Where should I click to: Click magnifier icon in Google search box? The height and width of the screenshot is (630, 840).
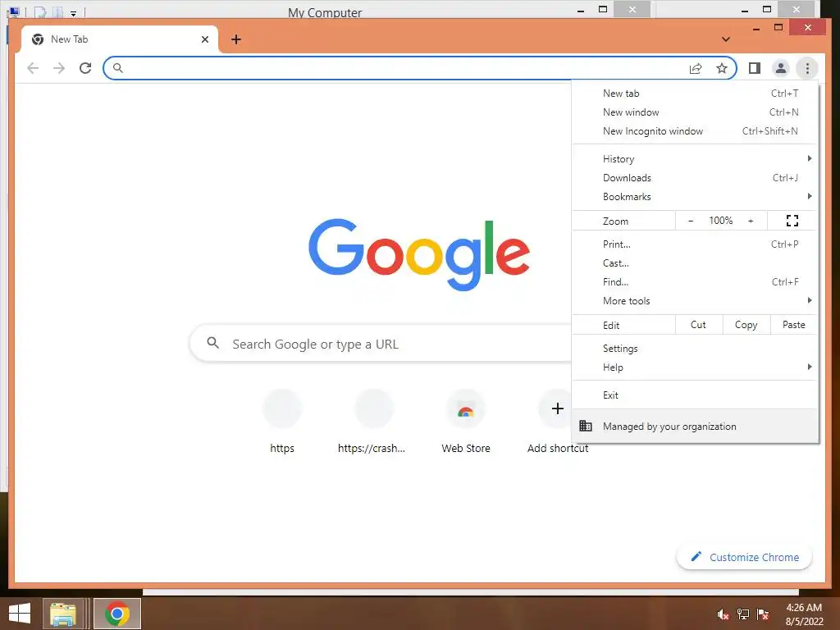pyautogui.click(x=212, y=343)
